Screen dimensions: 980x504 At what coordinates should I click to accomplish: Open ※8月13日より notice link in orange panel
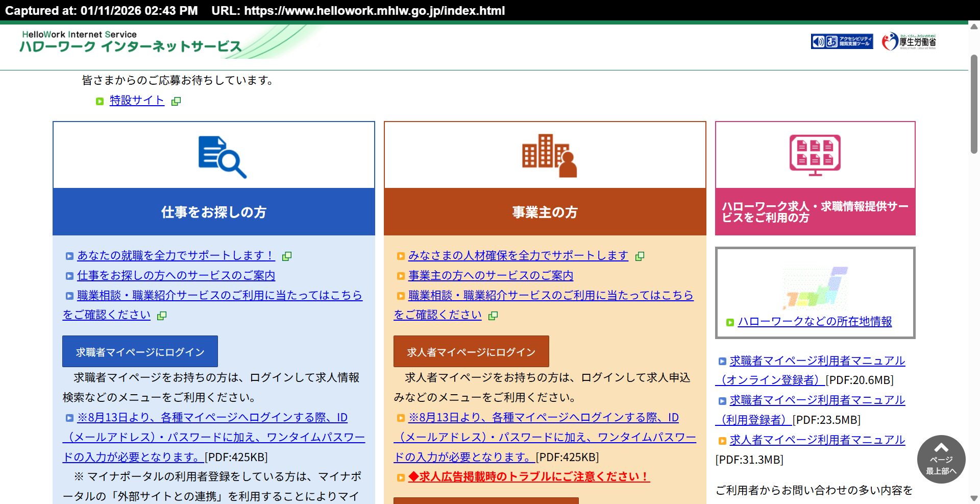pos(545,437)
